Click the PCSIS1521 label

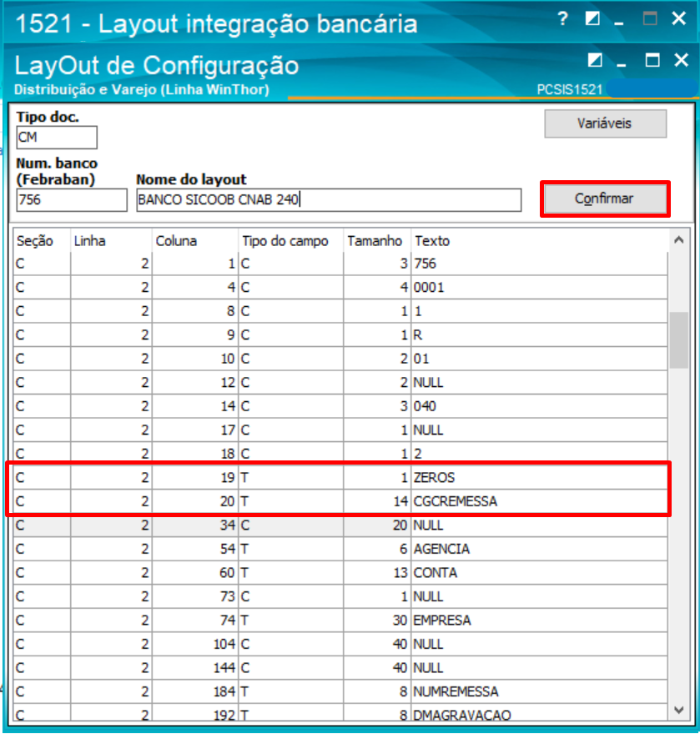tap(569, 89)
